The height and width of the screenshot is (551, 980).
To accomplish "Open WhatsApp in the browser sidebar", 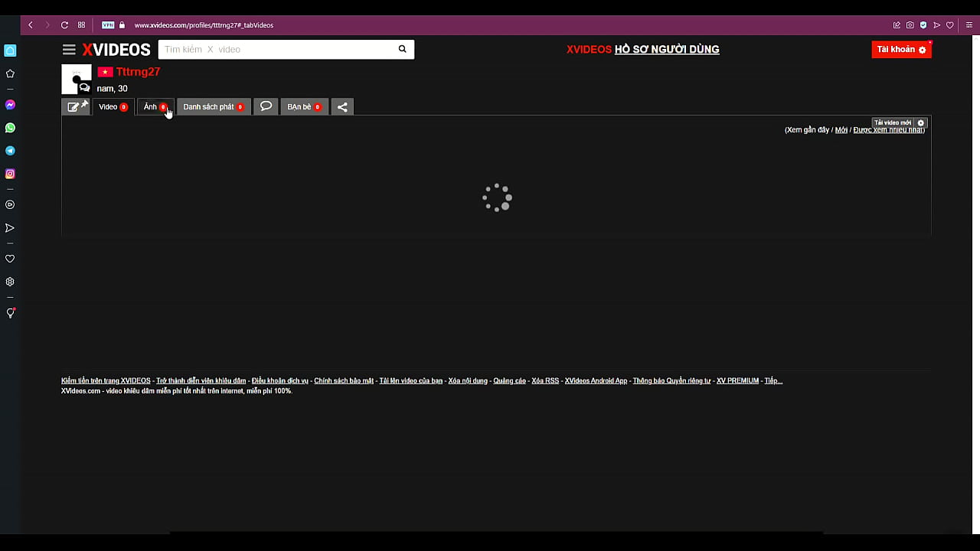I will pyautogui.click(x=10, y=128).
